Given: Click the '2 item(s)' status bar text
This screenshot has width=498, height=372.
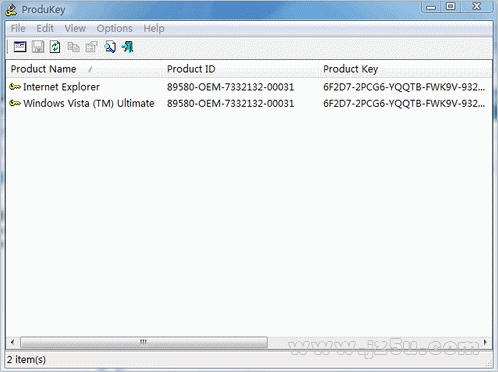Looking at the screenshot, I should click(26, 360).
